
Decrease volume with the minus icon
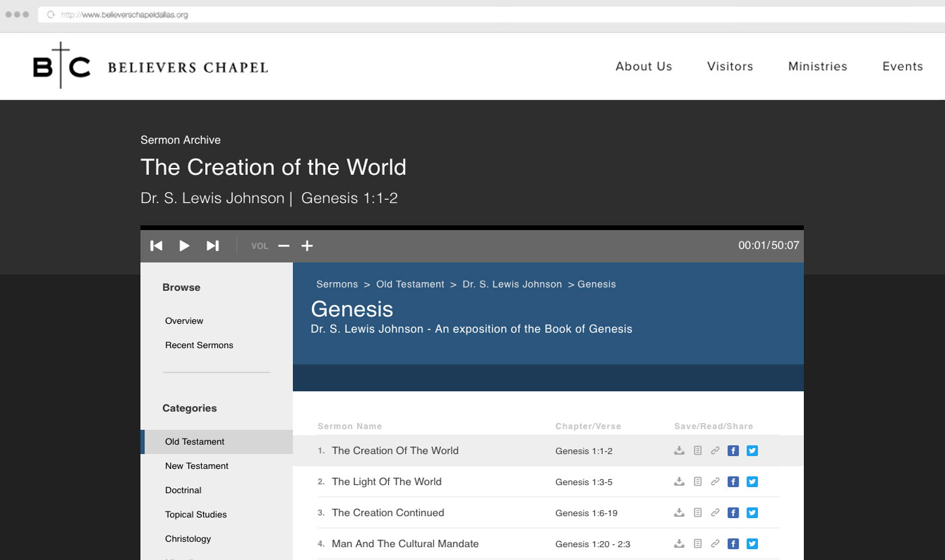coord(283,246)
